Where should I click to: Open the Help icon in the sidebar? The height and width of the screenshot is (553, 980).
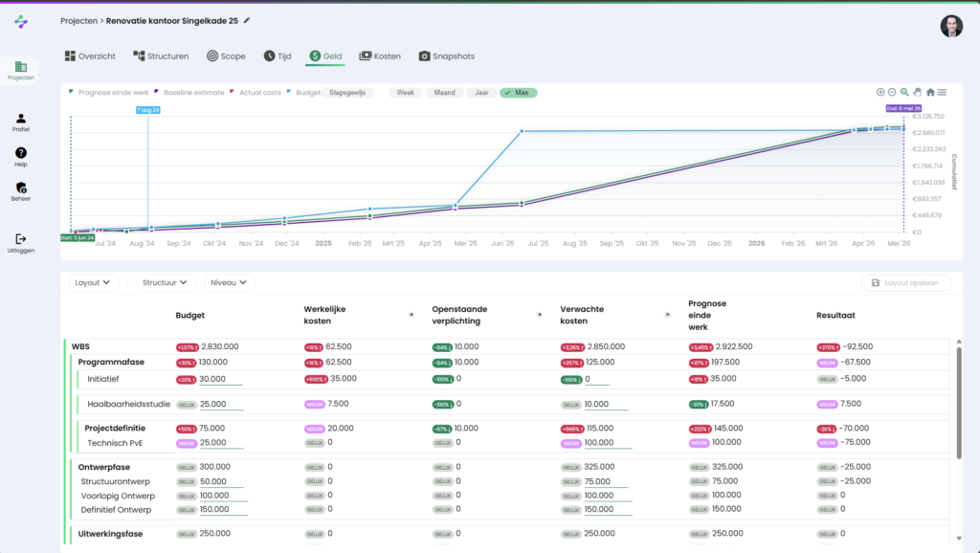(21, 153)
